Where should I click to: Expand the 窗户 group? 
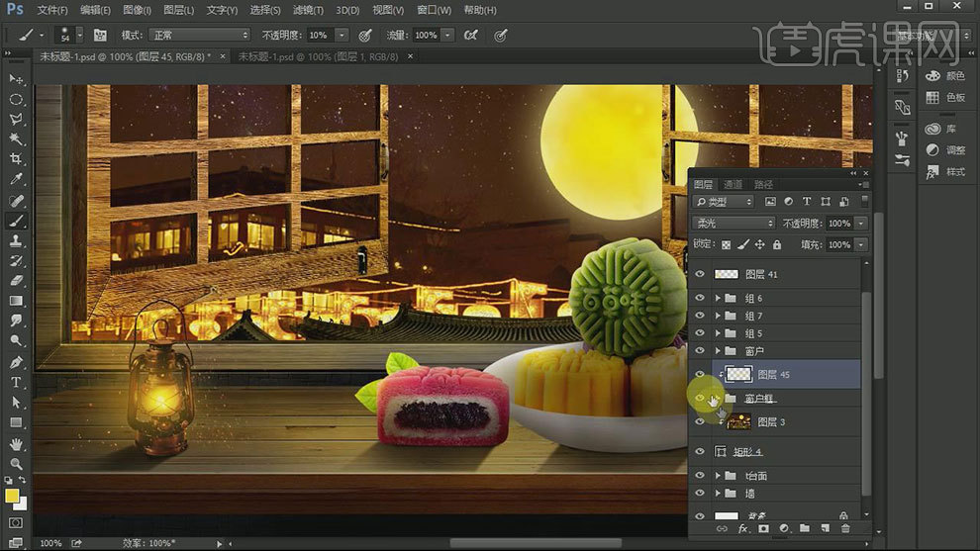pyautogui.click(x=718, y=350)
